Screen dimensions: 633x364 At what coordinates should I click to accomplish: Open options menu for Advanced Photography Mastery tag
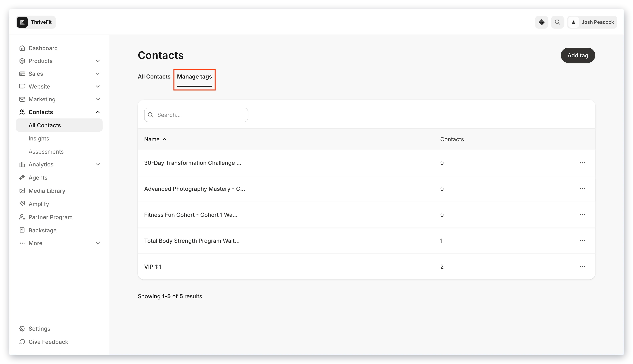[x=582, y=189]
